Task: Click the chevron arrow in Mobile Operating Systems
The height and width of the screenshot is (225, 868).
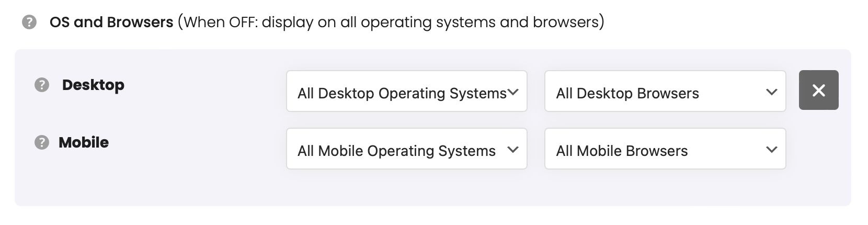Action: [x=513, y=150]
